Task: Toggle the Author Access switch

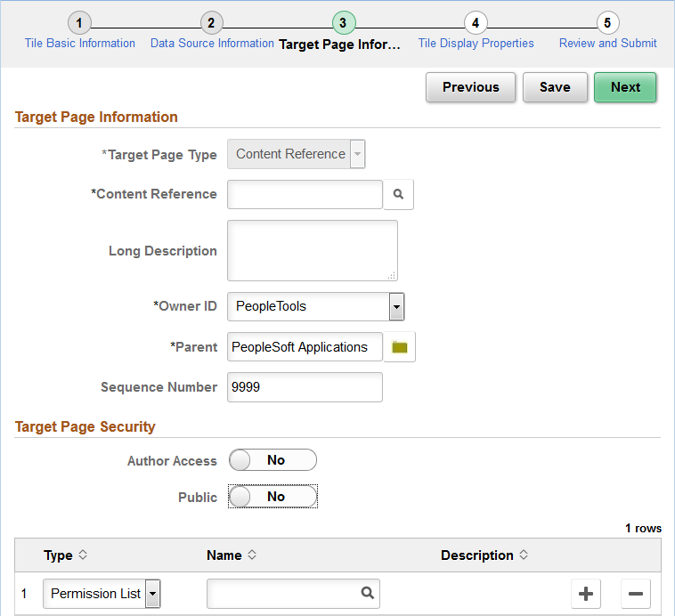Action: (272, 460)
